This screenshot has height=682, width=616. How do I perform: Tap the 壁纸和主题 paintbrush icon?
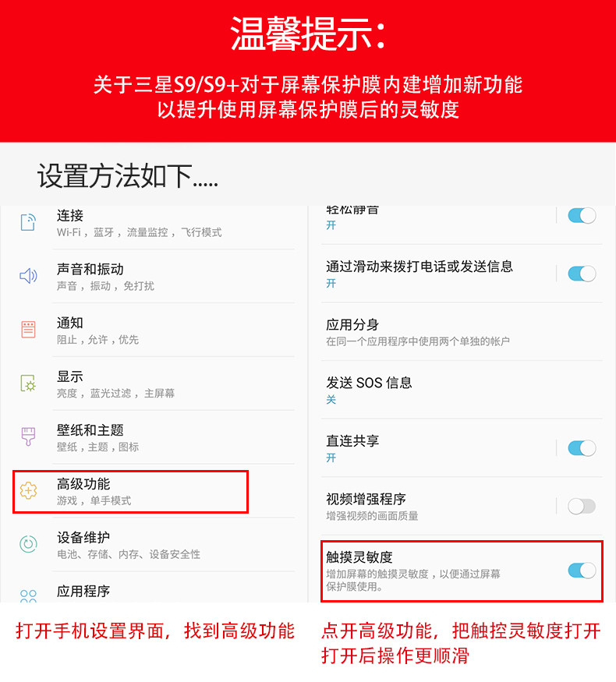(28, 436)
